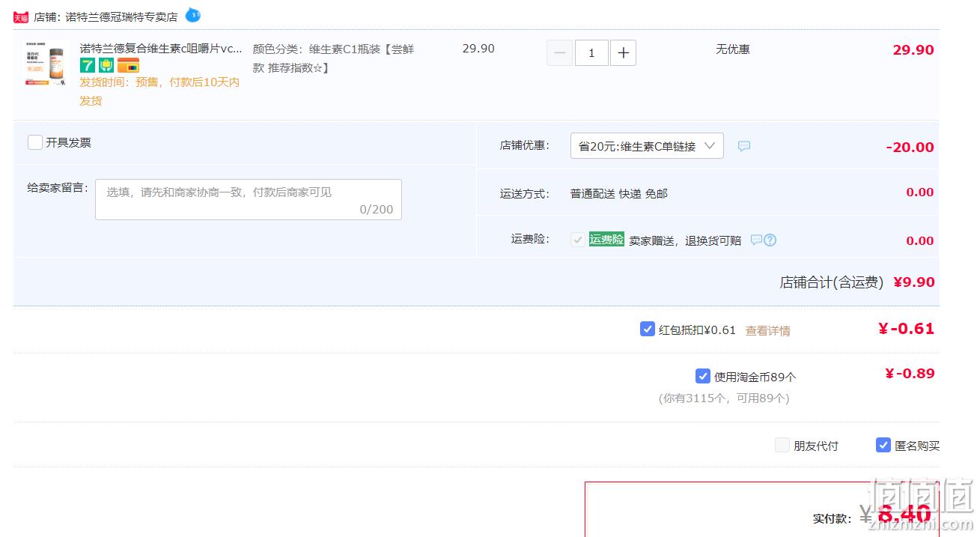Open the store link 诺特兰德冠瑞特专卖店
980x537 pixels.
[x=121, y=16]
